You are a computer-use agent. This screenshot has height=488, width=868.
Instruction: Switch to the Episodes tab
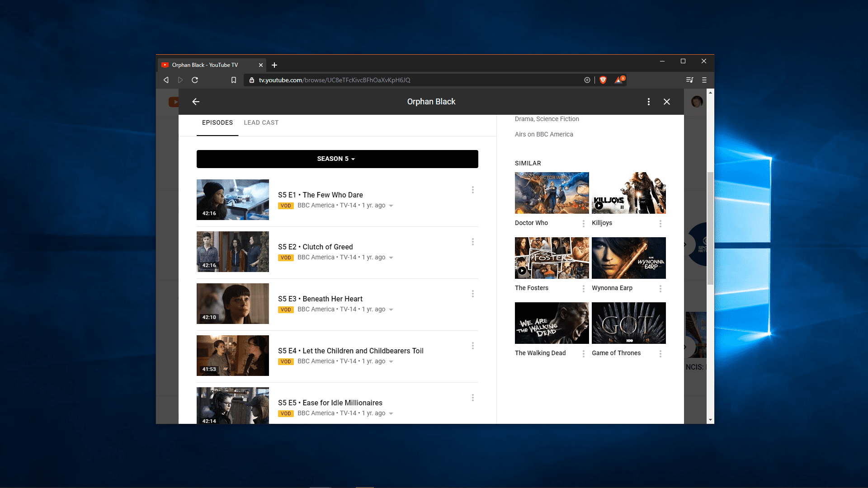pos(217,122)
